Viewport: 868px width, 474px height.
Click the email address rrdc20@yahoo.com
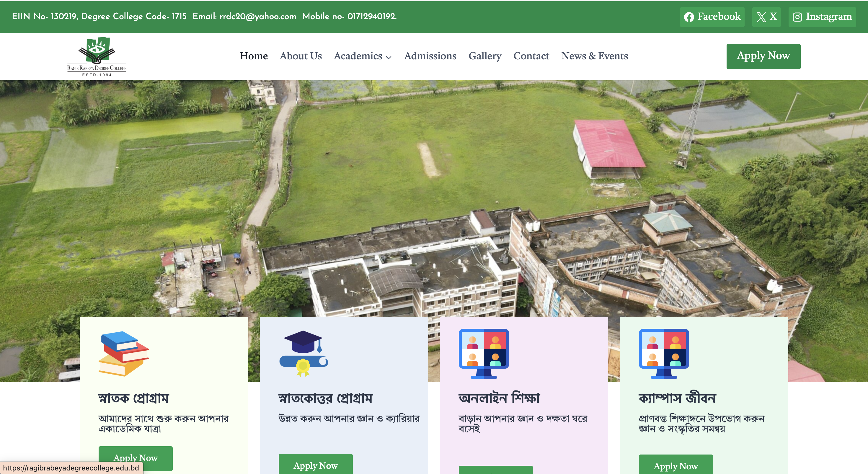pyautogui.click(x=257, y=16)
